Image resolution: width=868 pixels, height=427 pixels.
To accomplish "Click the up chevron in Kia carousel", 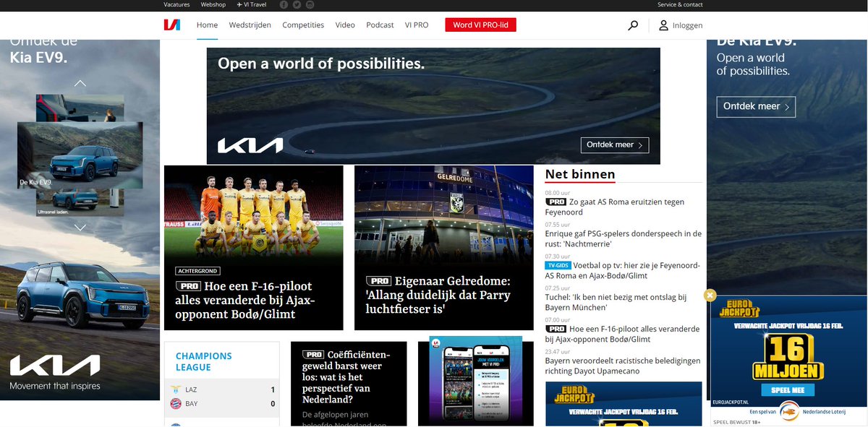I will point(80,83).
